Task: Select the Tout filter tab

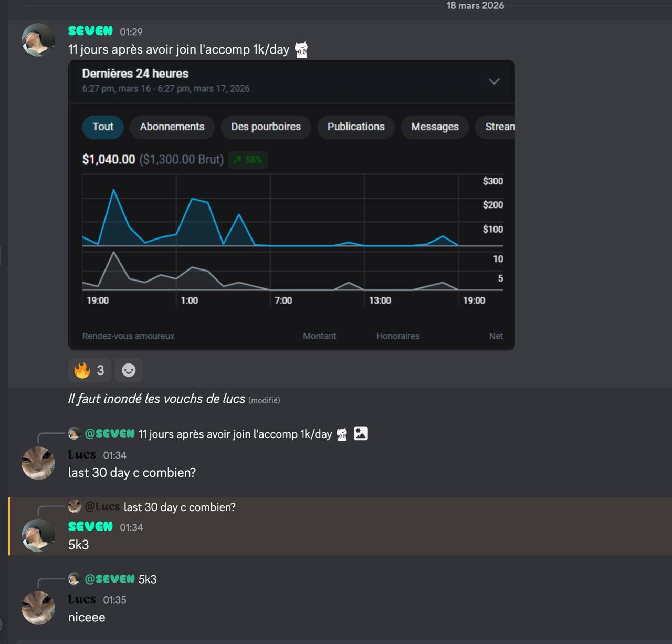Action: (x=103, y=127)
